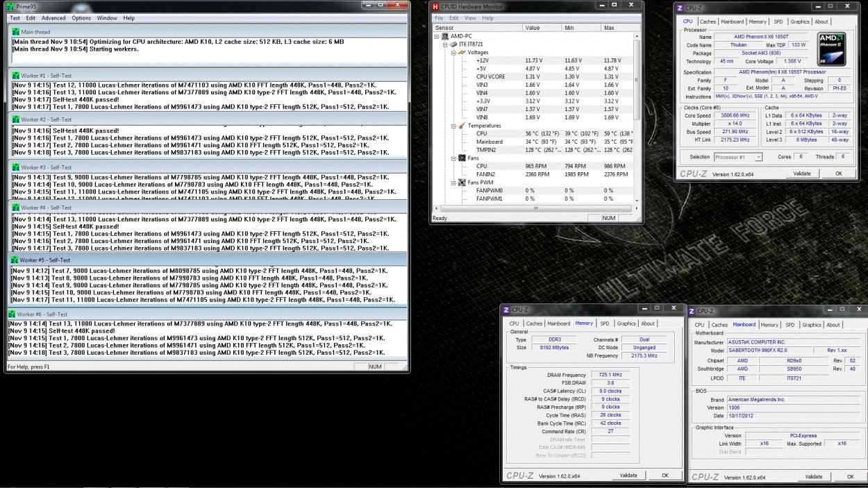Viewport: 868px width, 488px height.
Task: Collapse the Voltages group in HWMonitor
Action: point(454,53)
